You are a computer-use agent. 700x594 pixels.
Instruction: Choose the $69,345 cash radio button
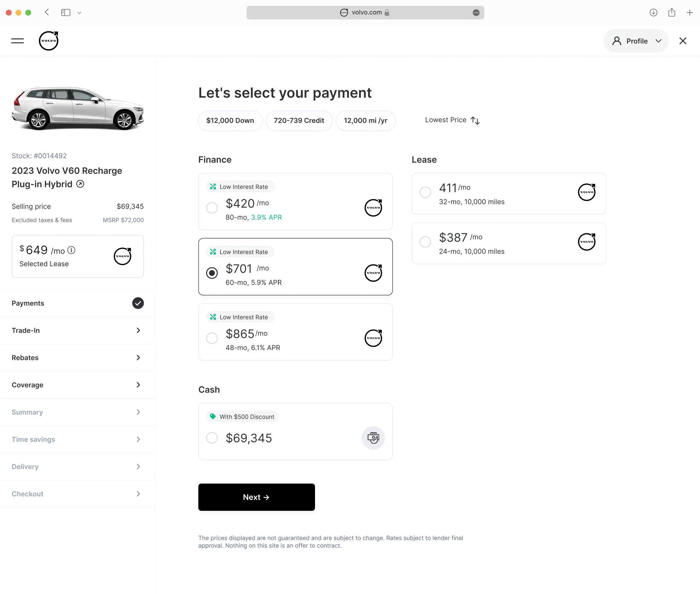pyautogui.click(x=212, y=438)
